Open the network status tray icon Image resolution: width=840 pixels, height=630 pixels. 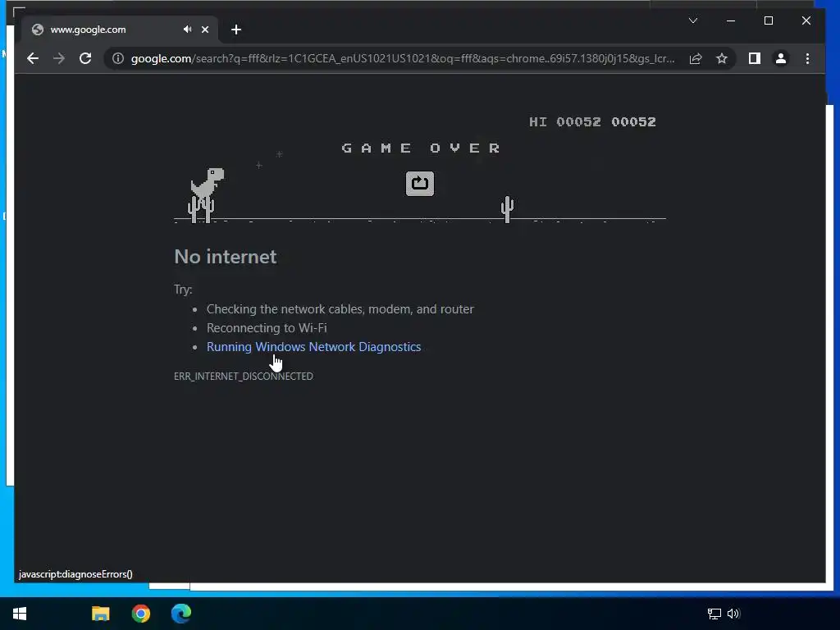[714, 614]
